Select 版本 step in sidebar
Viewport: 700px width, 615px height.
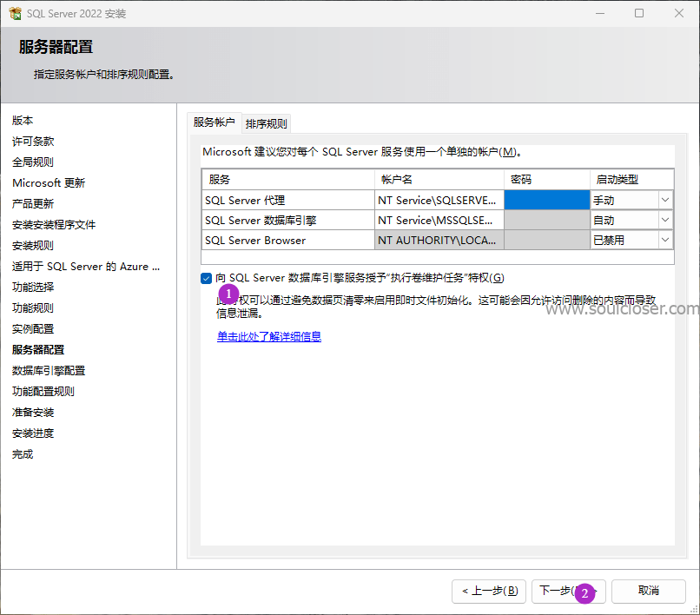[23, 121]
